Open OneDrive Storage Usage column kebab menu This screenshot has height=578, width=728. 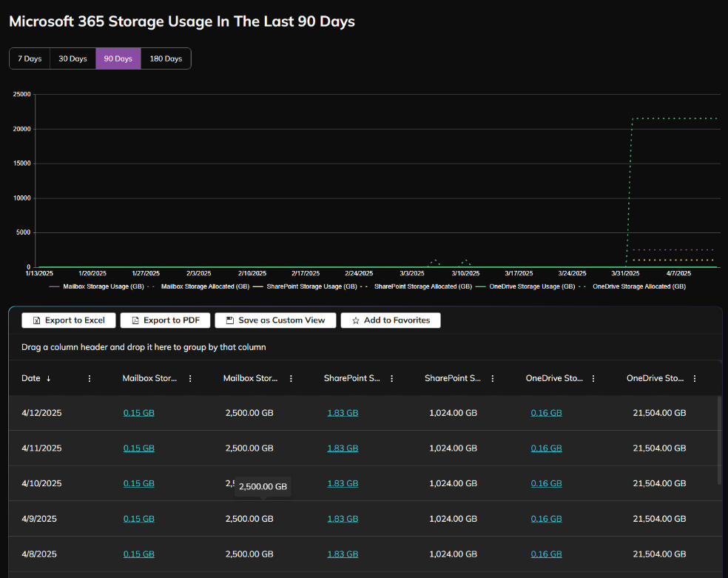(593, 378)
